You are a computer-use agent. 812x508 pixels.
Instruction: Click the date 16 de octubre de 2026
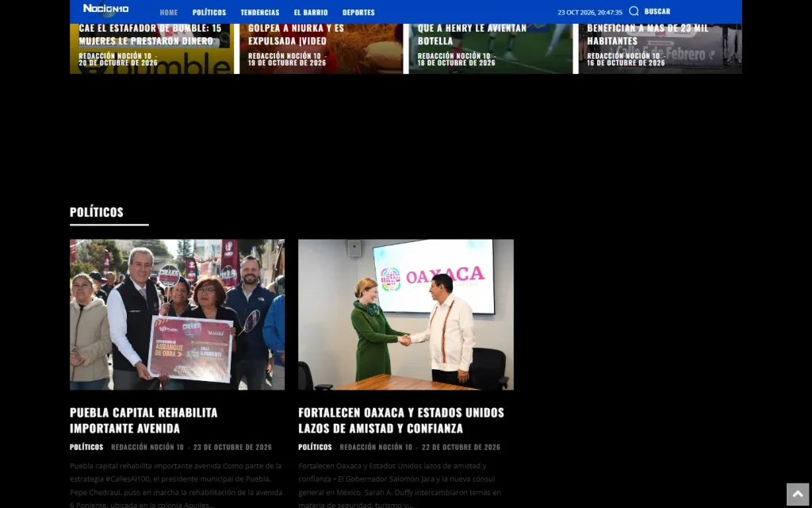[626, 63]
